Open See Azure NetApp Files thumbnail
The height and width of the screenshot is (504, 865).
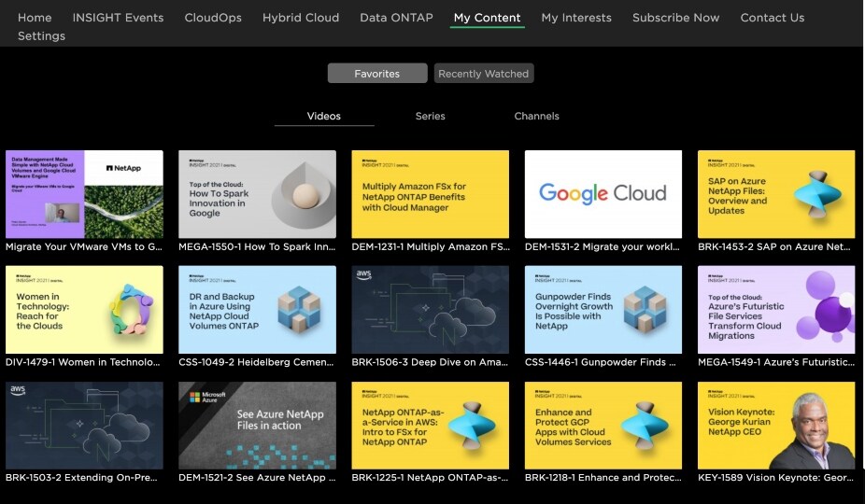[257, 425]
